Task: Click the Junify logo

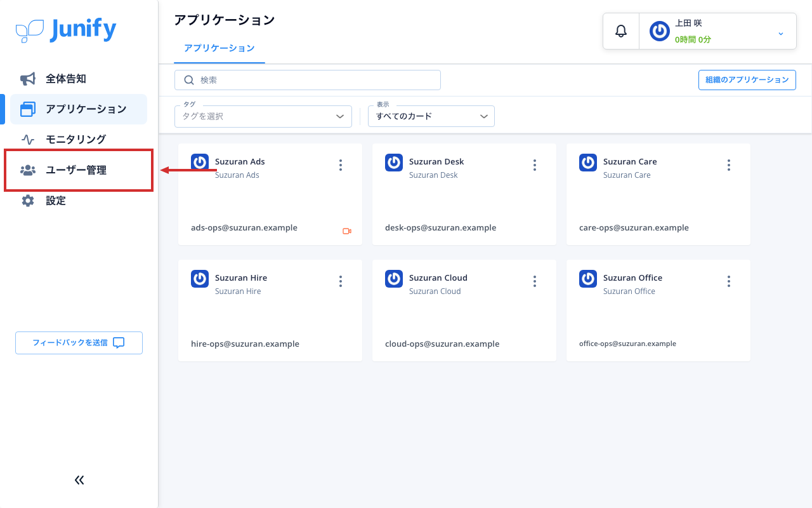Action: click(66, 30)
